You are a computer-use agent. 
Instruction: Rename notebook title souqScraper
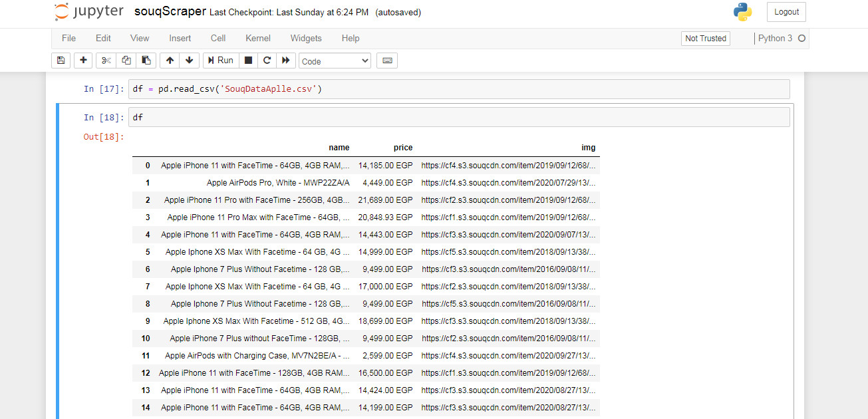(170, 12)
